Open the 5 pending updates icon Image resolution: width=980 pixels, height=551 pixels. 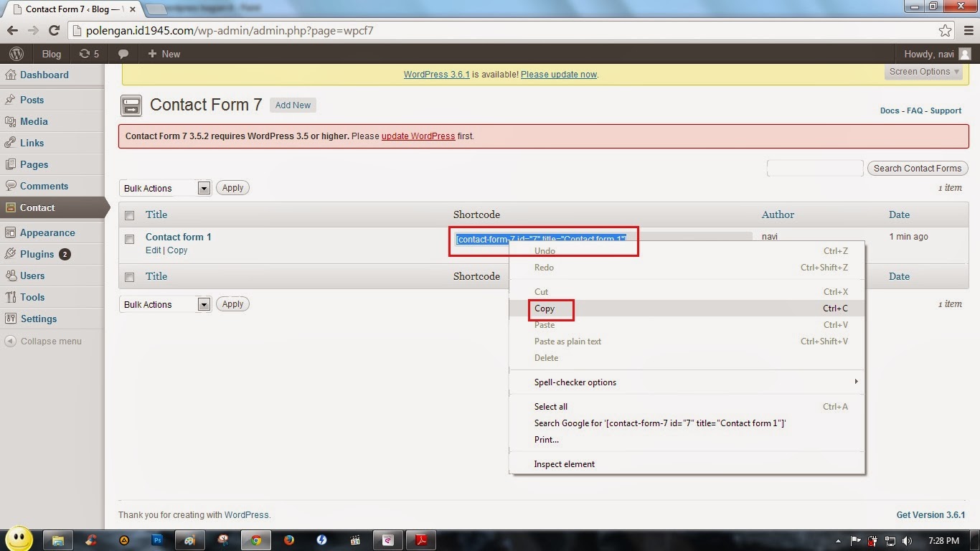[89, 54]
